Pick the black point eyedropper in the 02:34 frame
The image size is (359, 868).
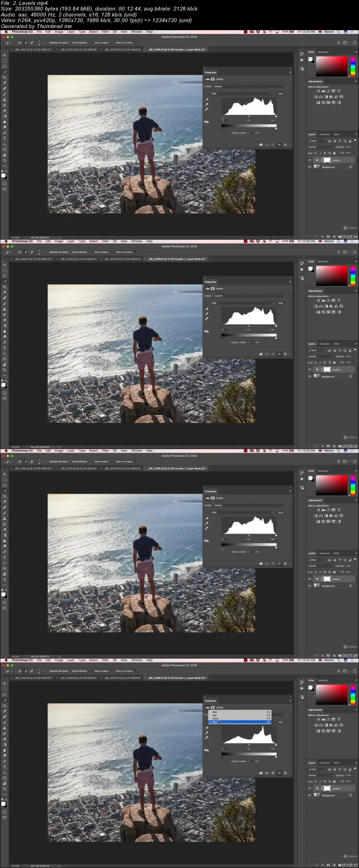click(x=206, y=100)
